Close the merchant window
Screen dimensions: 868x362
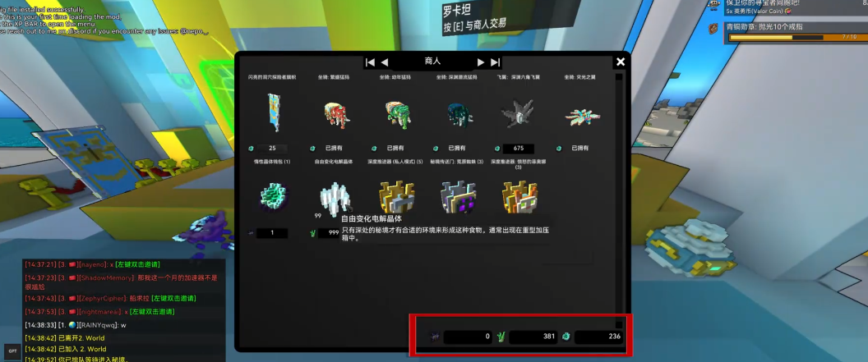pyautogui.click(x=621, y=62)
